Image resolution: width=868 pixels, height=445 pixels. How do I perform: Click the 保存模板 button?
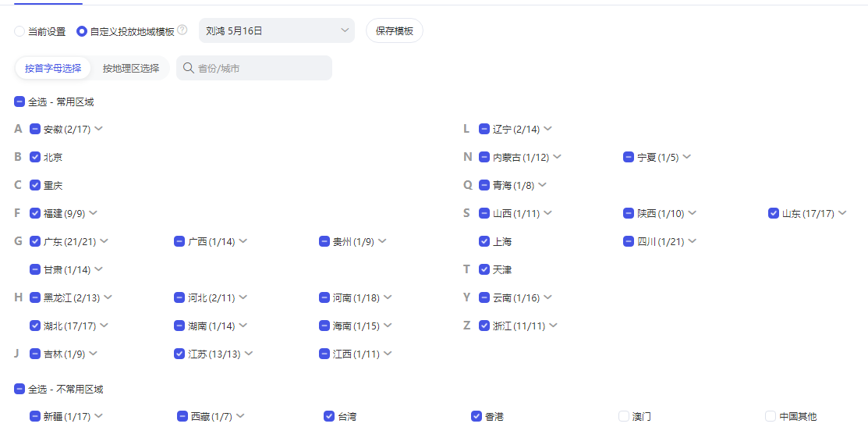[395, 31]
